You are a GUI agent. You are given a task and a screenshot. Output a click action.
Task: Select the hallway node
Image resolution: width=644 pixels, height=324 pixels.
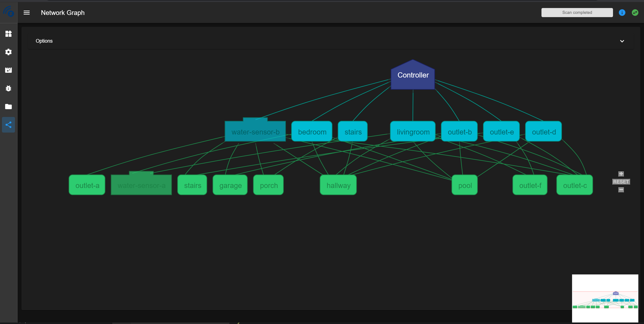click(x=338, y=185)
